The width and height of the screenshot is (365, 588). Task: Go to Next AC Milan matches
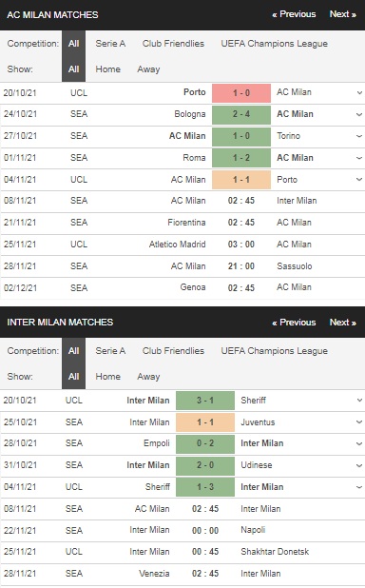(342, 14)
